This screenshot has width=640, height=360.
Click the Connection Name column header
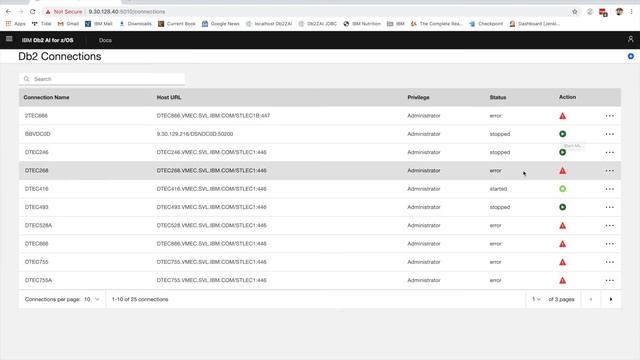click(46, 97)
